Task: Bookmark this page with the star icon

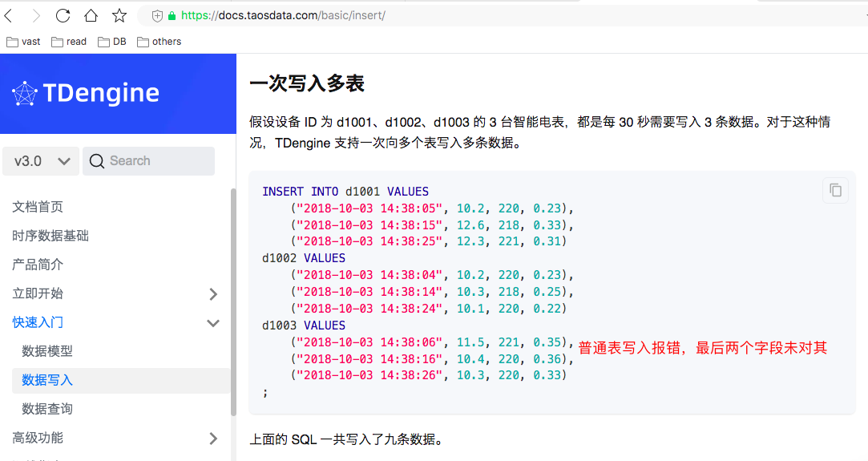Action: 119,15
